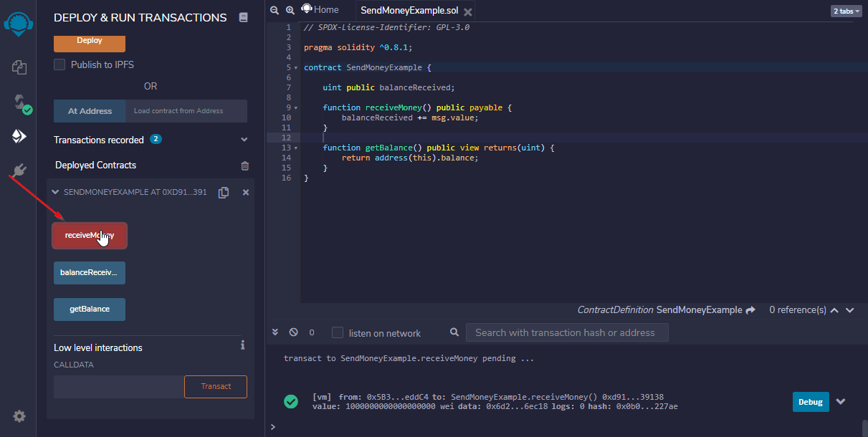Open the File explorers sidebar icon

19,67
